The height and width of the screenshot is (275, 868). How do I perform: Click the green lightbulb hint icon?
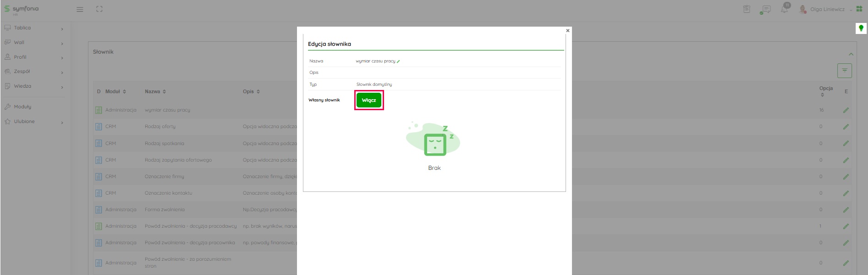[861, 28]
